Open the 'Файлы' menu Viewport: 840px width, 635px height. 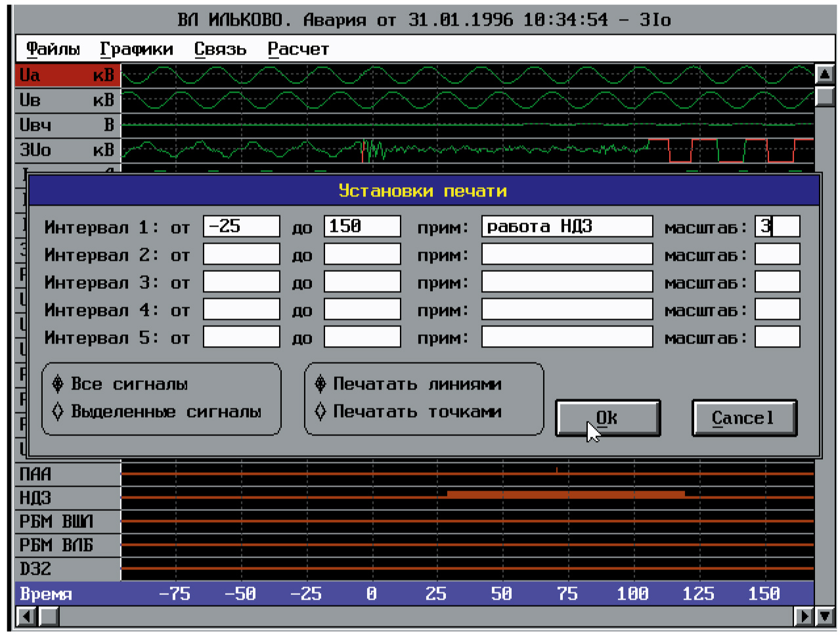coord(53,49)
